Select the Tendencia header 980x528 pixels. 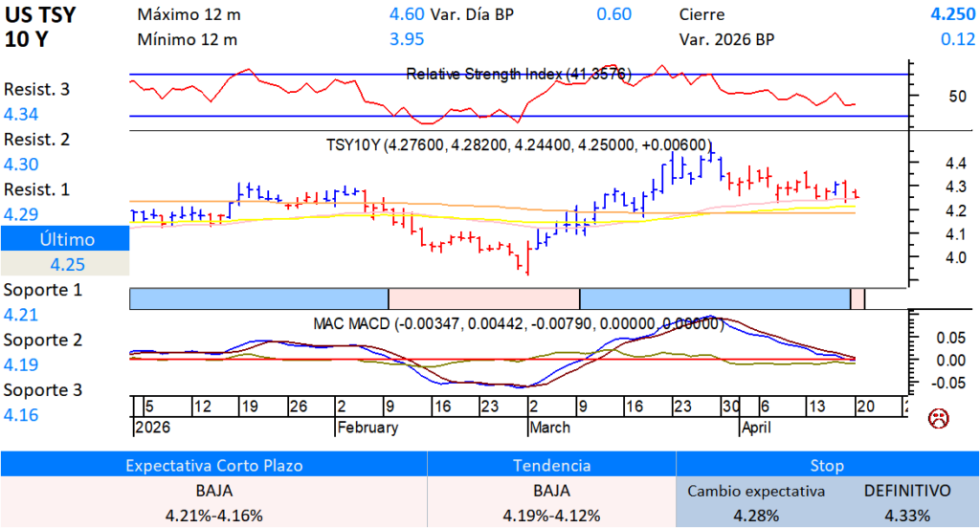(x=550, y=465)
